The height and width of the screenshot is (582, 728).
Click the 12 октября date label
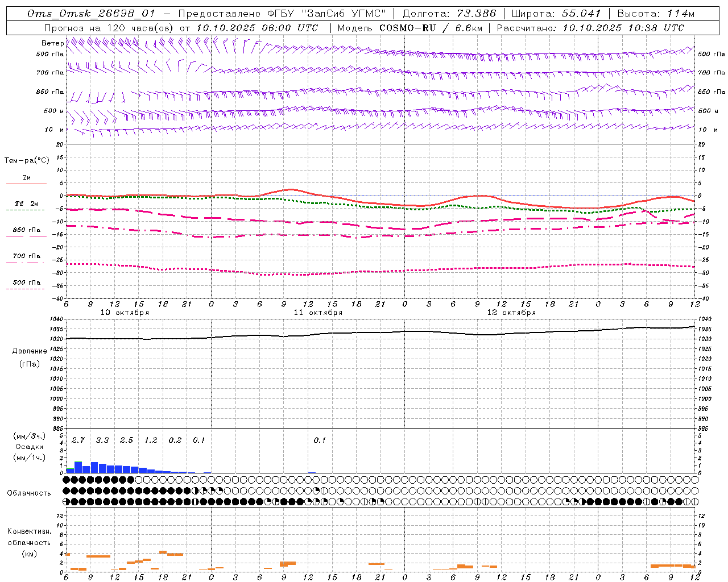(x=511, y=313)
